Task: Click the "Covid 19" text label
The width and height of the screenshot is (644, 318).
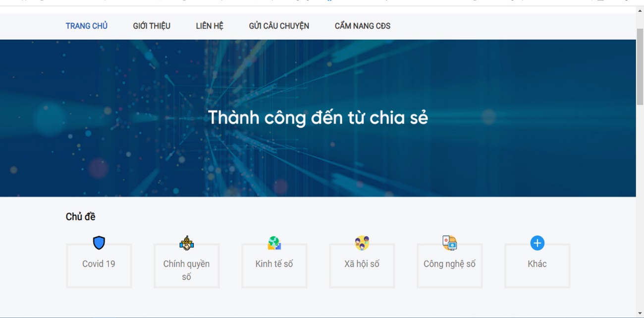Action: click(x=99, y=264)
